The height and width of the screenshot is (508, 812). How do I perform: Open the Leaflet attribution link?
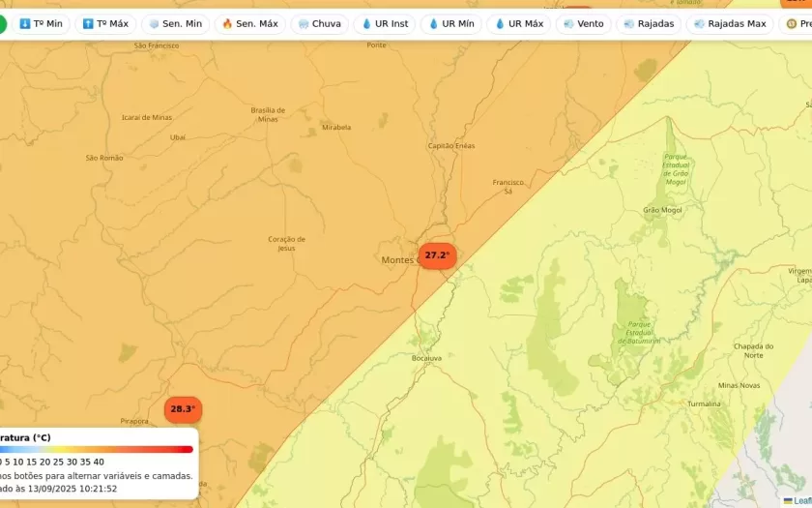tap(798, 500)
